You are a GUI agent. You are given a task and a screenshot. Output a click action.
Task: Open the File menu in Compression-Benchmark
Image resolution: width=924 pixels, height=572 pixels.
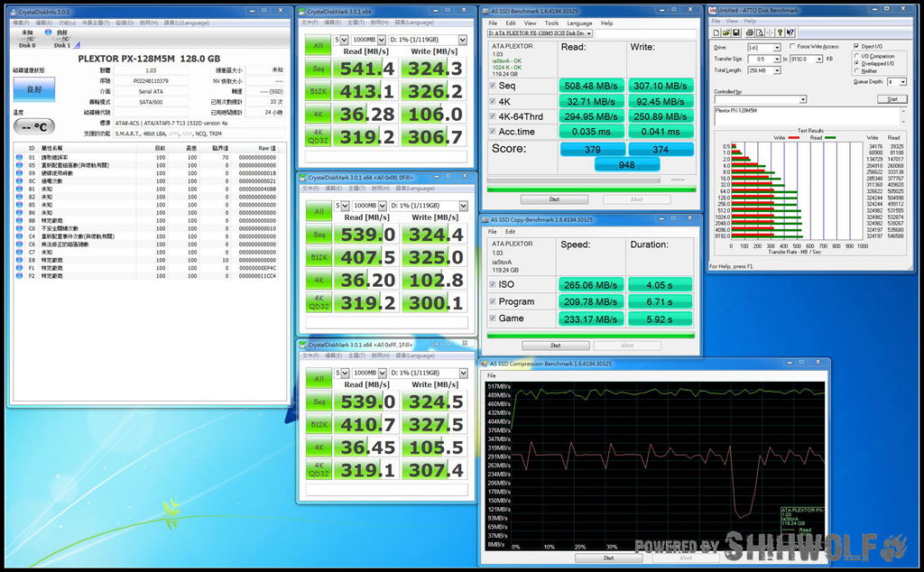point(491,375)
